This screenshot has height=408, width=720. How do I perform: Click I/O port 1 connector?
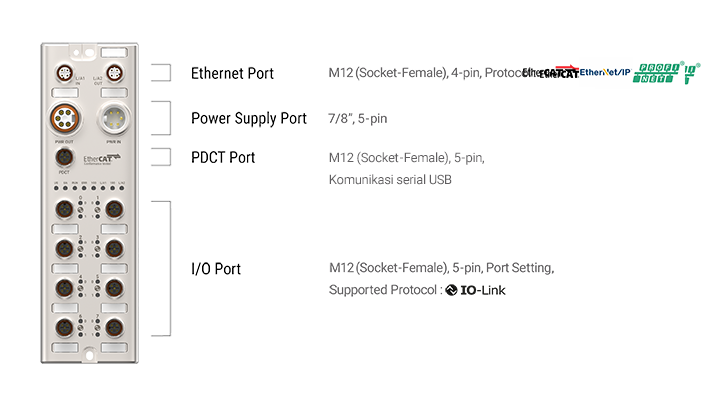click(x=114, y=209)
